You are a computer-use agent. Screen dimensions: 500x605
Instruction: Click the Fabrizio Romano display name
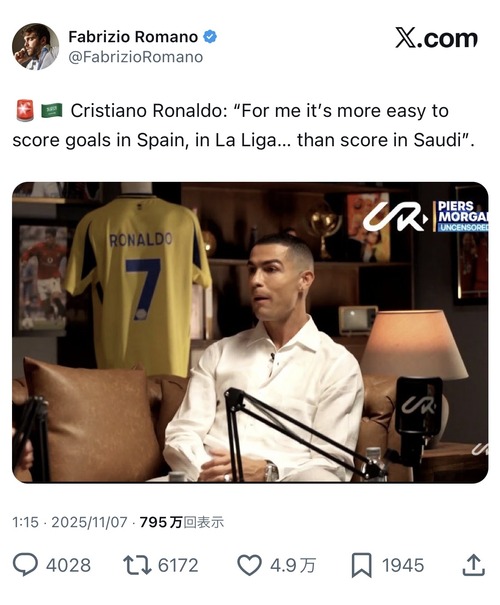click(x=133, y=37)
